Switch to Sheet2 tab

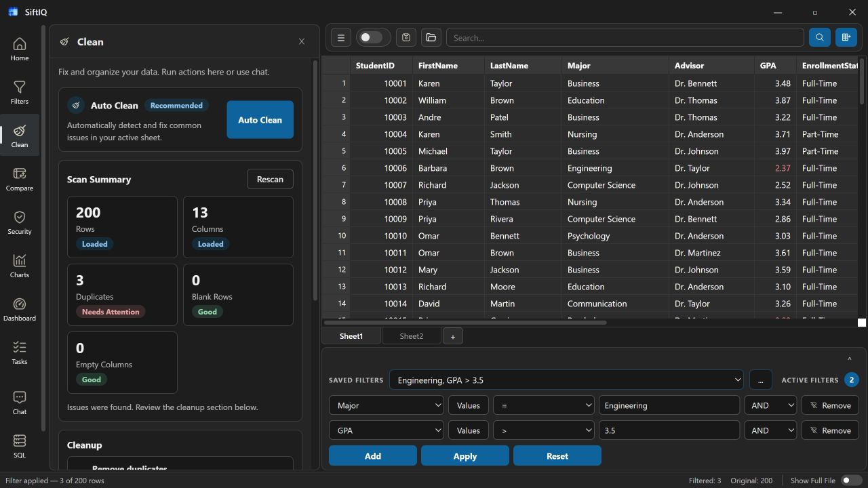(x=412, y=335)
